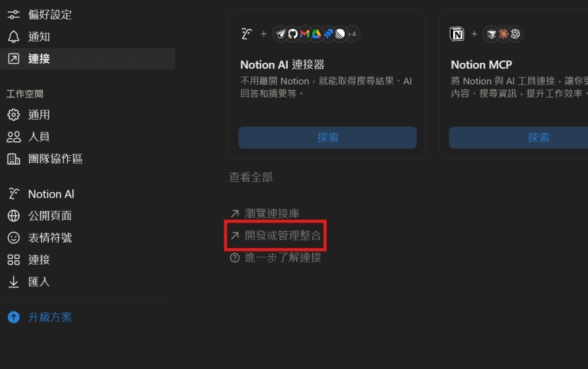This screenshot has height=369, width=588.
Task: Open the Notion AI sidebar icon
Action: coord(14,194)
